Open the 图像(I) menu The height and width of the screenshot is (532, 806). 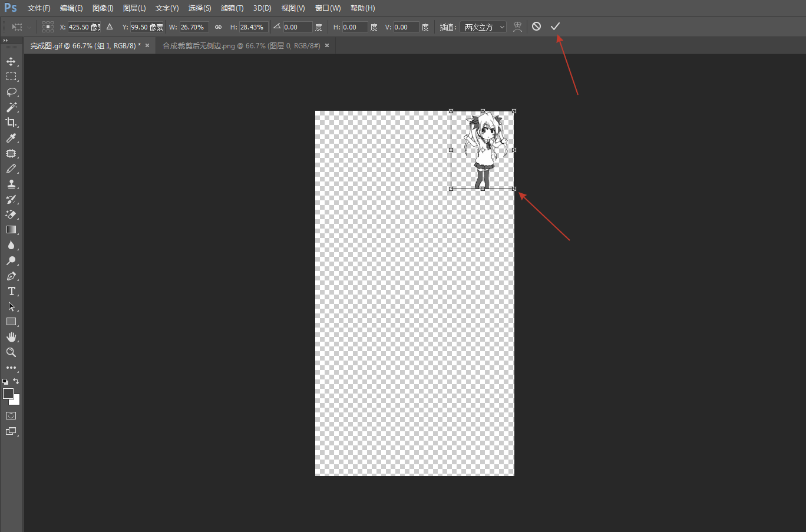point(103,8)
